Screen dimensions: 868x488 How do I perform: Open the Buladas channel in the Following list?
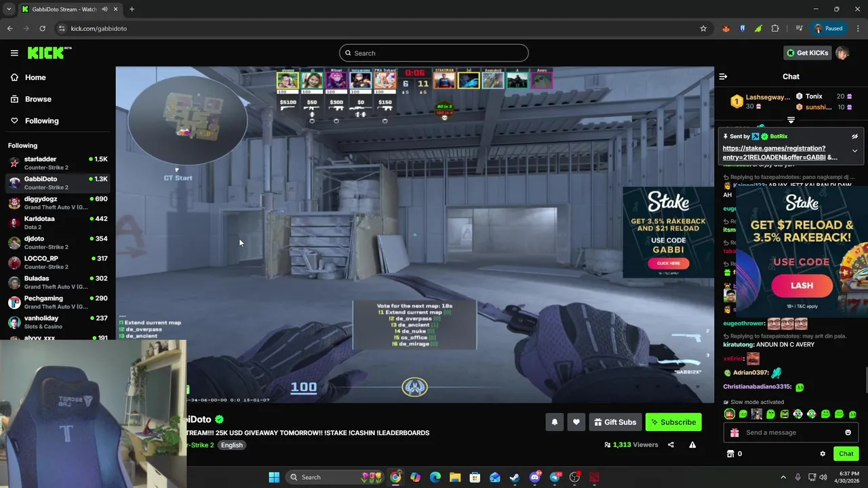(58, 282)
